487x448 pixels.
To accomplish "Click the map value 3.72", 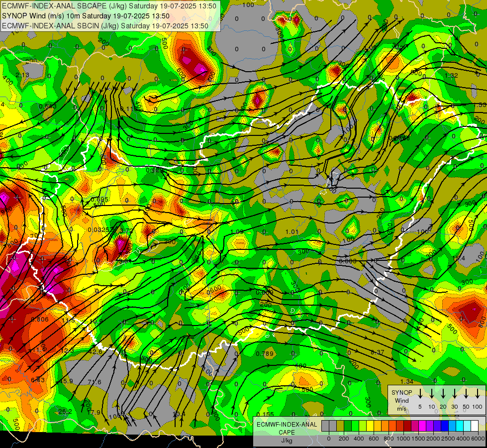I will (x=126, y=230).
